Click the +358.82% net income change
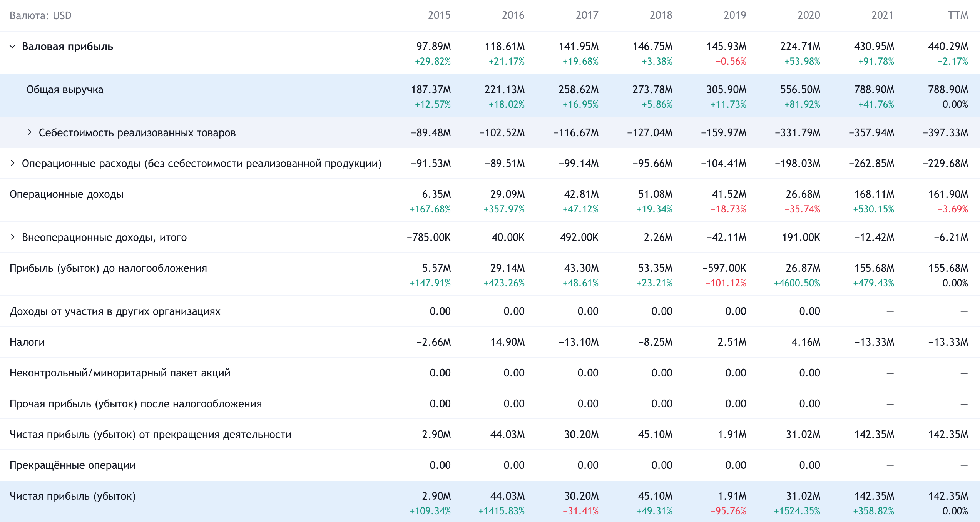Image resolution: width=980 pixels, height=522 pixels. [873, 511]
